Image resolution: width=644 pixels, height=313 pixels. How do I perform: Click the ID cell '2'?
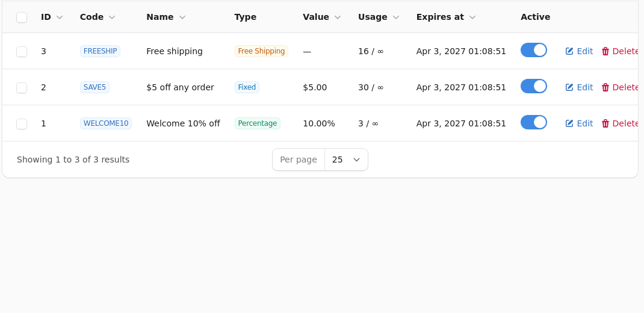[43, 87]
